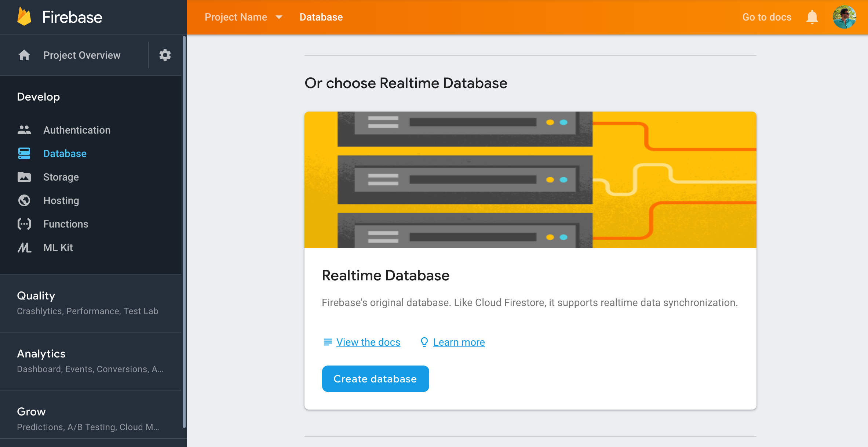Click the notifications bell icon
The image size is (868, 447).
pyautogui.click(x=812, y=17)
